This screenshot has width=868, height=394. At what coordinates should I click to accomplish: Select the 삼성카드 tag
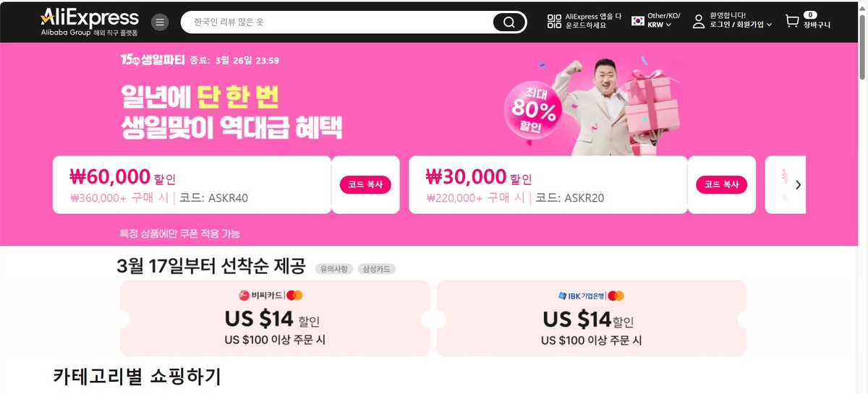(375, 269)
